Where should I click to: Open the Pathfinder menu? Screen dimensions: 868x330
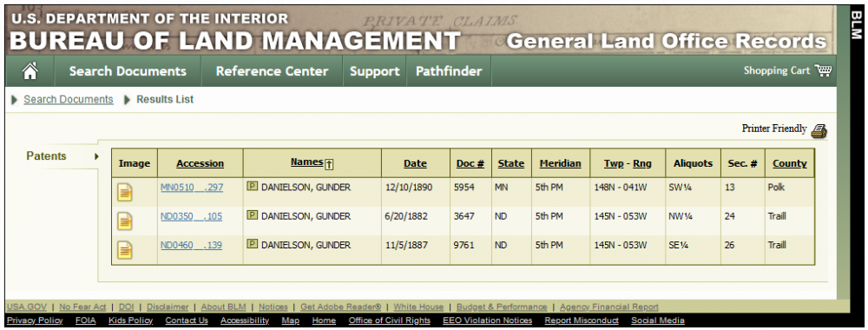pos(449,71)
